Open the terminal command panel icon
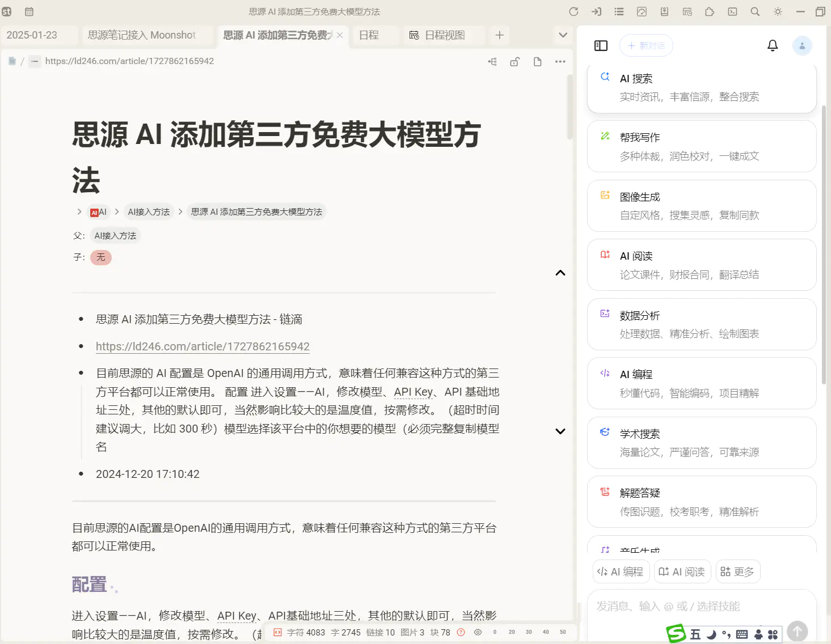The image size is (831, 644). (x=732, y=11)
